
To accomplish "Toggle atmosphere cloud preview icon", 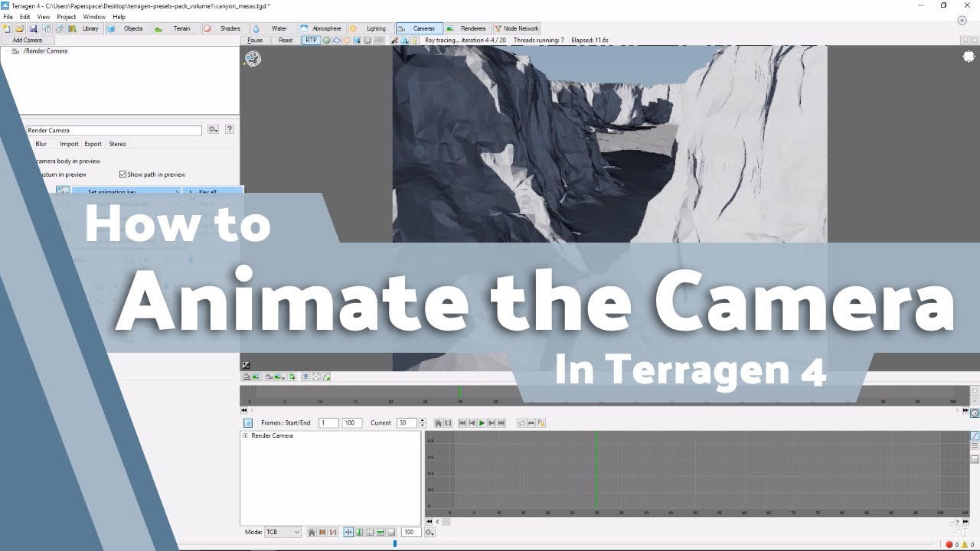I will 336,40.
